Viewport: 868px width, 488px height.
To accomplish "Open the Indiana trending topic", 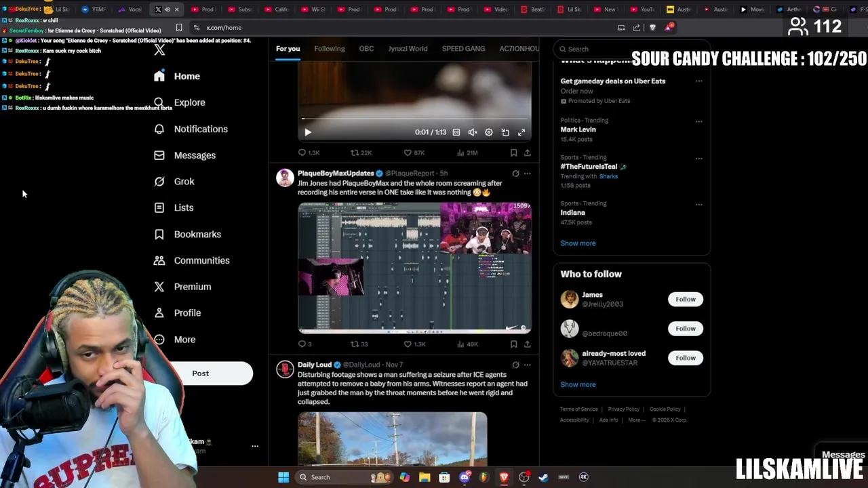I will 572,213.
